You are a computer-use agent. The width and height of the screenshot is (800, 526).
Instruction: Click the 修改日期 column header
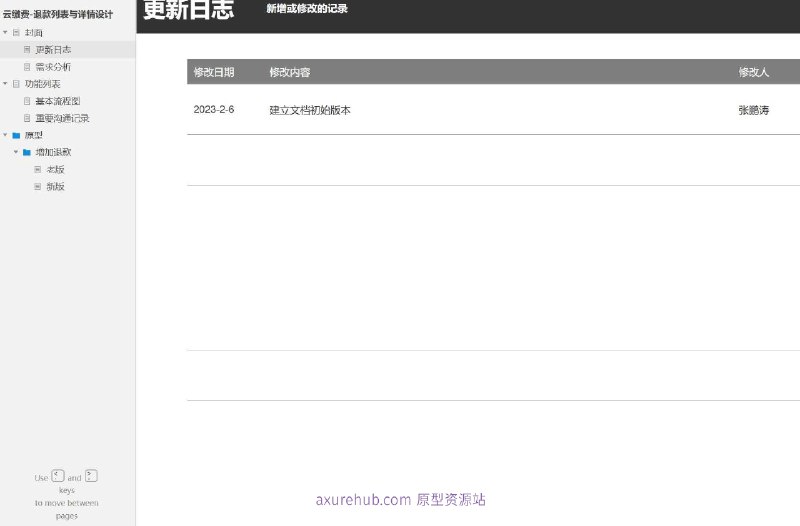pos(214,72)
